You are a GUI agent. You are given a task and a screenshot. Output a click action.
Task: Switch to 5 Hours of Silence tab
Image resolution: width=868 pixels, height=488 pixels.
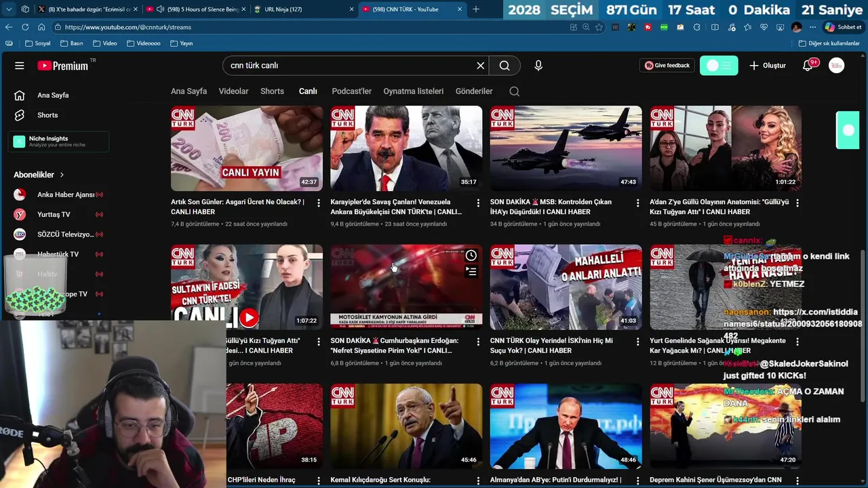coord(195,9)
